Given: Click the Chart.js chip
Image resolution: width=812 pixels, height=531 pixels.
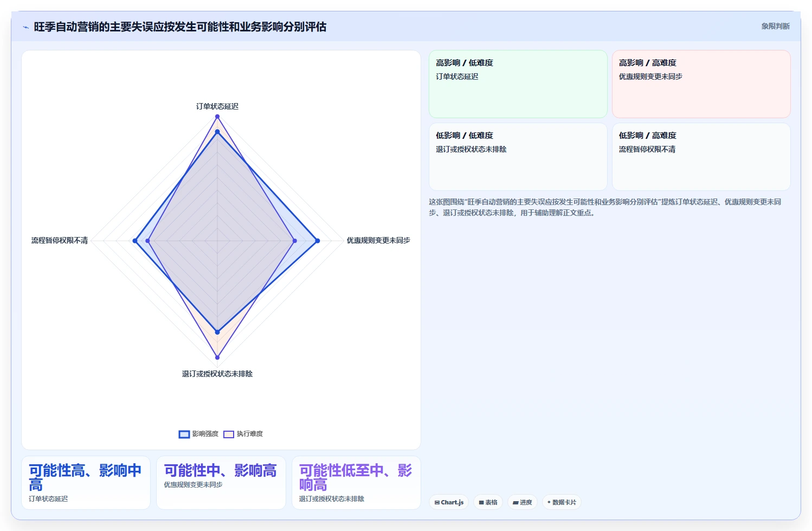Looking at the screenshot, I should click(449, 502).
